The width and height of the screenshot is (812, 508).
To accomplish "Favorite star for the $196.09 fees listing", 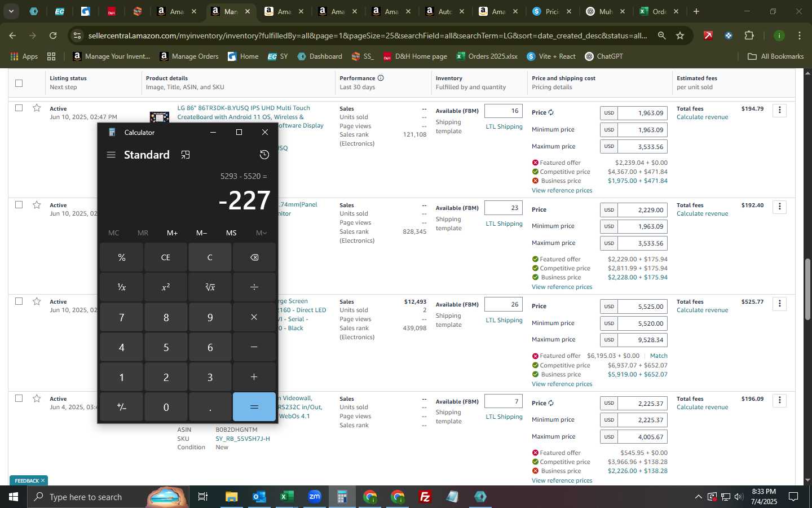I will tap(37, 398).
